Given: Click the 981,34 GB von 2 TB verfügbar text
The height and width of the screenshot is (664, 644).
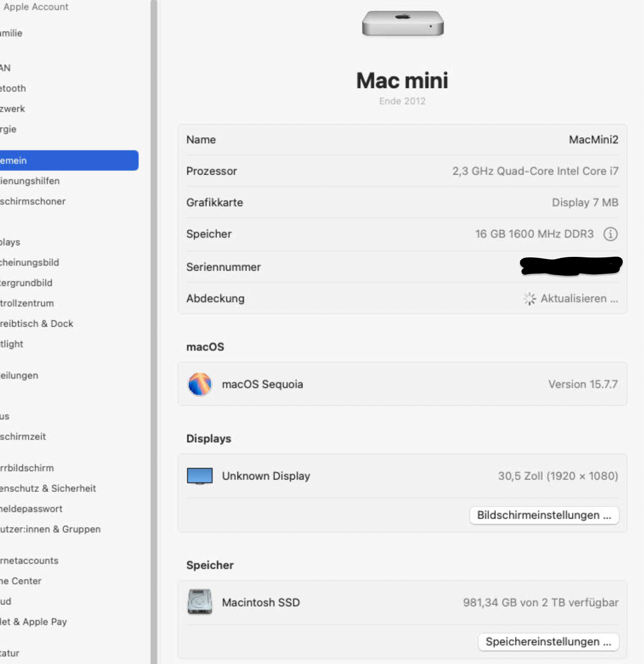Looking at the screenshot, I should pyautogui.click(x=541, y=603).
